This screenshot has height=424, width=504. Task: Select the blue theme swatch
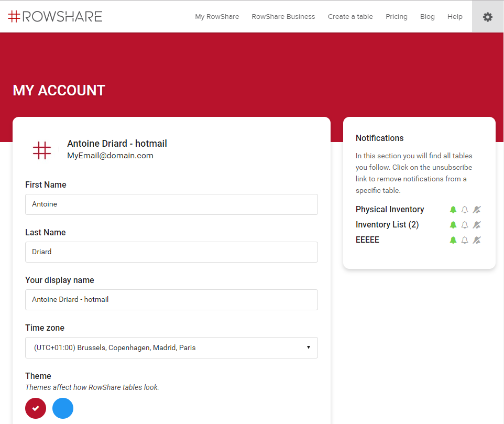pos(63,408)
